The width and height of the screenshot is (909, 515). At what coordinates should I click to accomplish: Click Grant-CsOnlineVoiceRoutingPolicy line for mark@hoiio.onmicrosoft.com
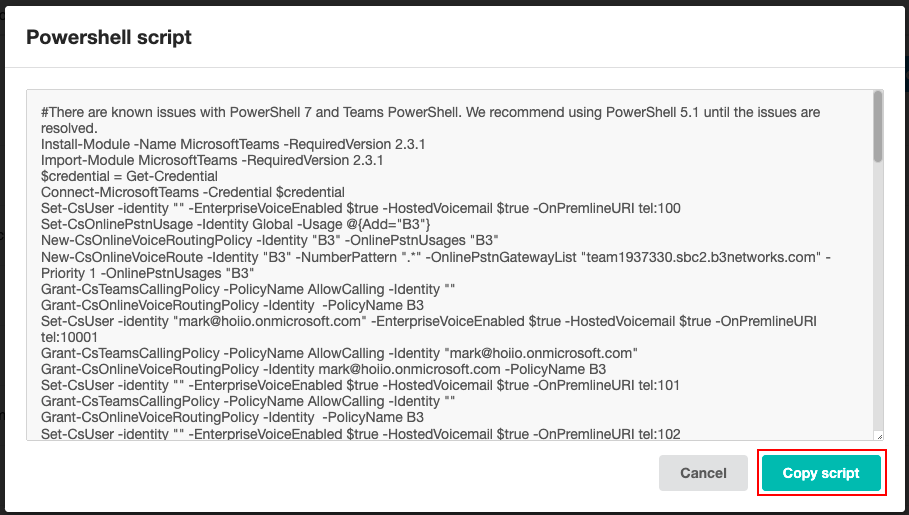(x=323, y=369)
